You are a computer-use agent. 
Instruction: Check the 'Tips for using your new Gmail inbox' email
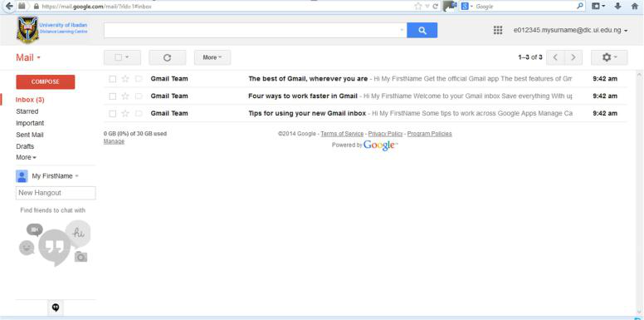click(x=113, y=114)
